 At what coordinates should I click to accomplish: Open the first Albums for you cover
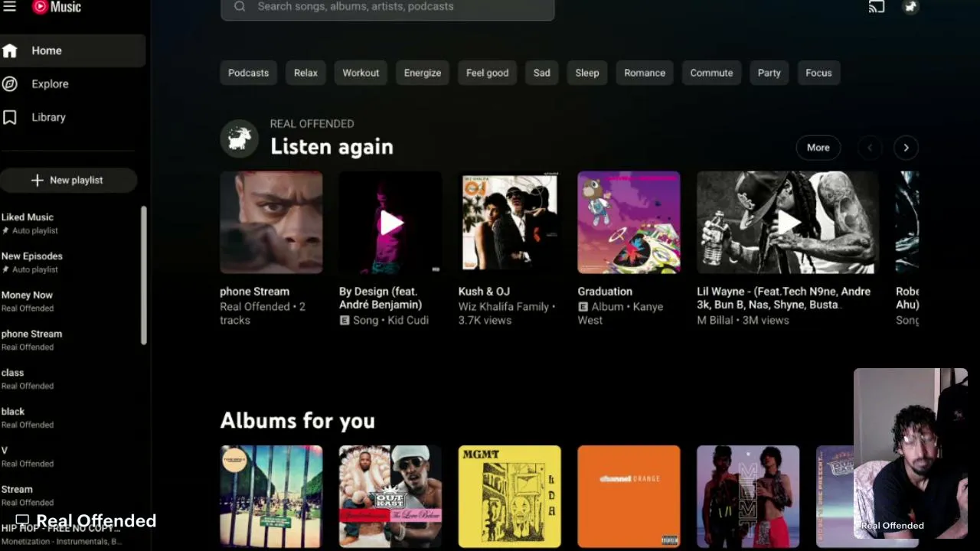271,497
